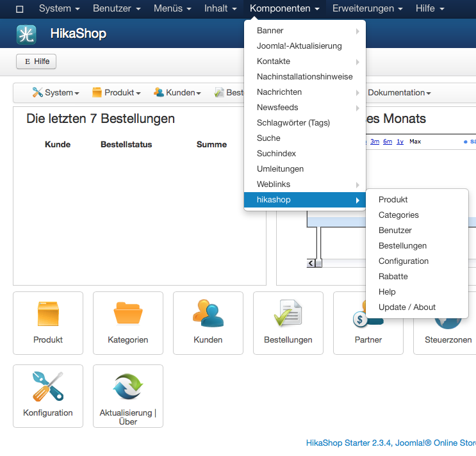Open the top Hilfe menu

coord(430,8)
